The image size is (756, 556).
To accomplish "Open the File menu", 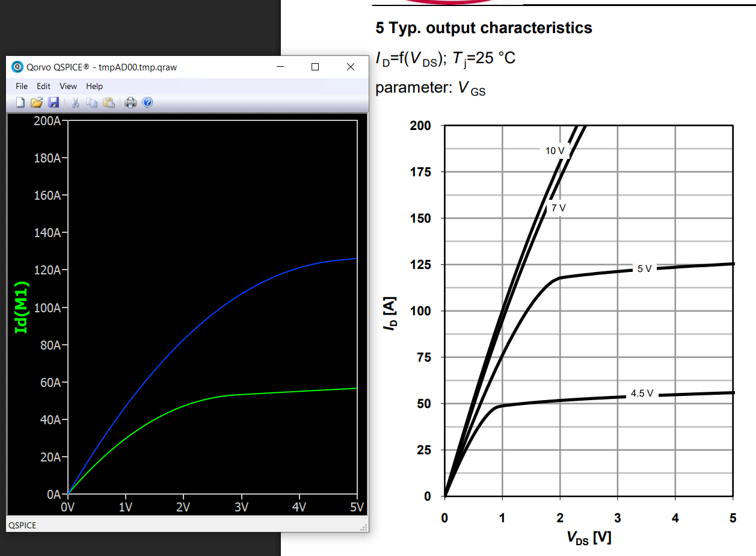I will point(22,86).
